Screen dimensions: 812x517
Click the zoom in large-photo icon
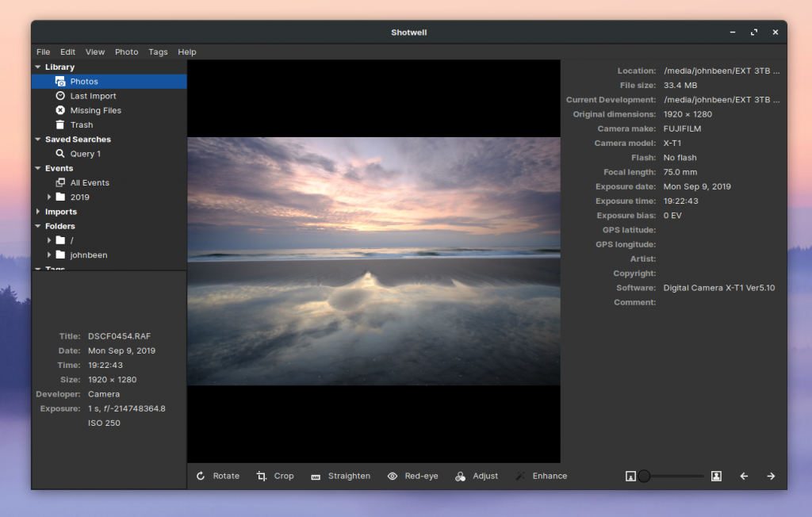click(x=716, y=476)
